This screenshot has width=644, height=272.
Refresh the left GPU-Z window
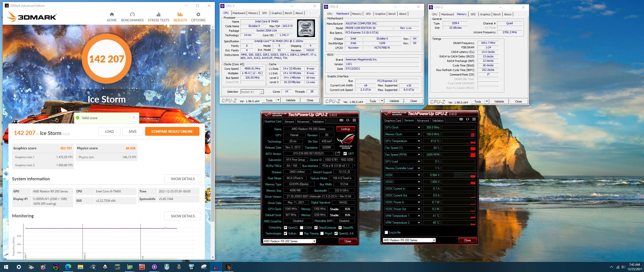point(348,120)
